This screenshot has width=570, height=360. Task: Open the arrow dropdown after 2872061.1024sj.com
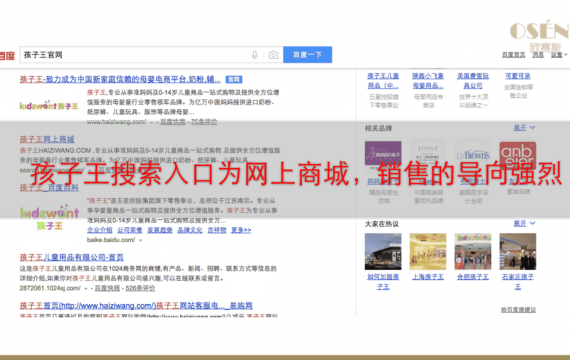tap(86, 288)
